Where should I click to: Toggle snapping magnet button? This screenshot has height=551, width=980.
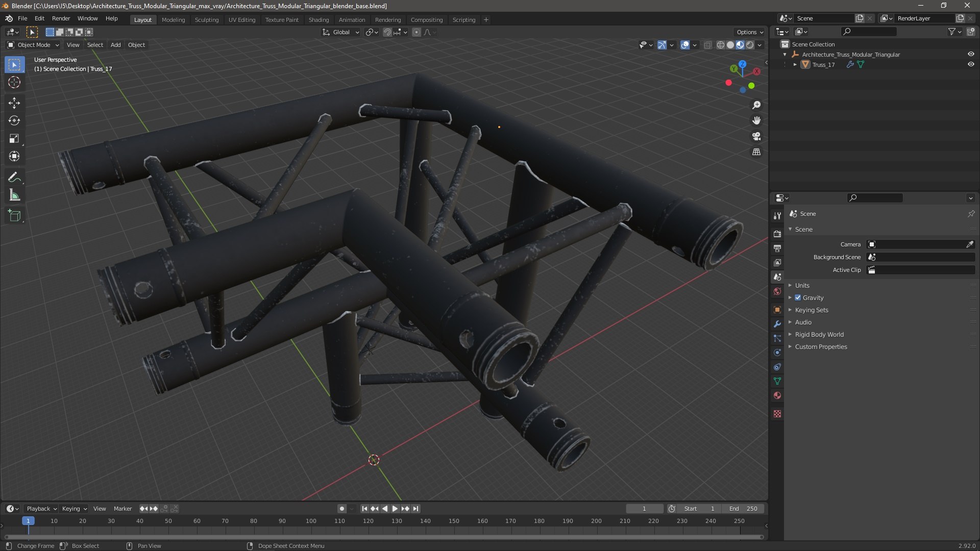pos(387,32)
